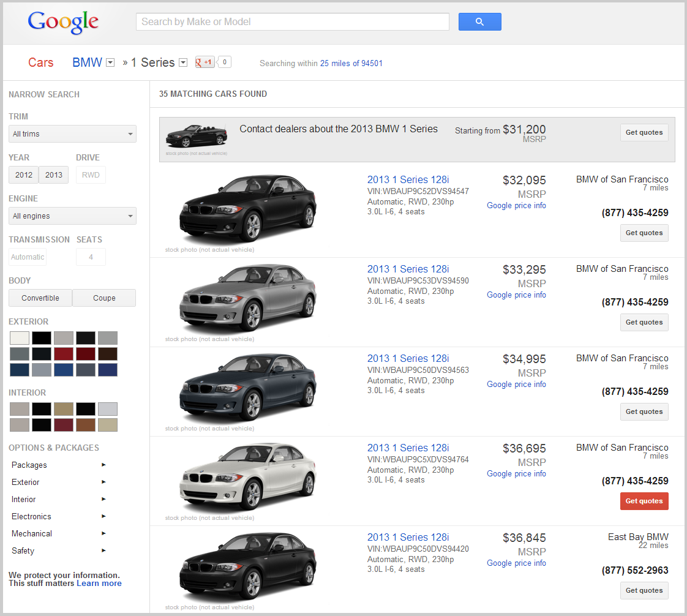Click the blue magnifier search button

pos(479,22)
